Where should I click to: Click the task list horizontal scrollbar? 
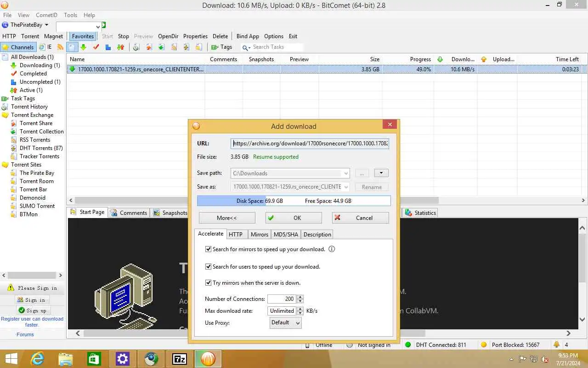tap(257, 201)
